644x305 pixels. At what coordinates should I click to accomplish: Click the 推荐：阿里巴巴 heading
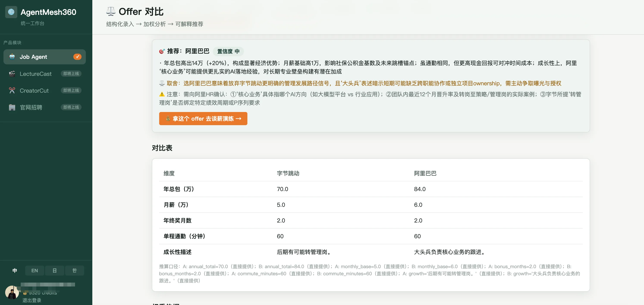(188, 51)
